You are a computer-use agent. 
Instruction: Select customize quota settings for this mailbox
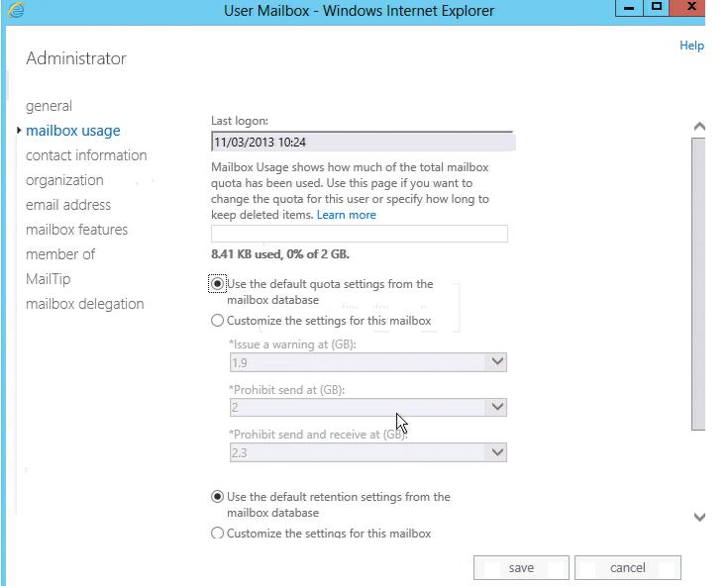[218, 321]
